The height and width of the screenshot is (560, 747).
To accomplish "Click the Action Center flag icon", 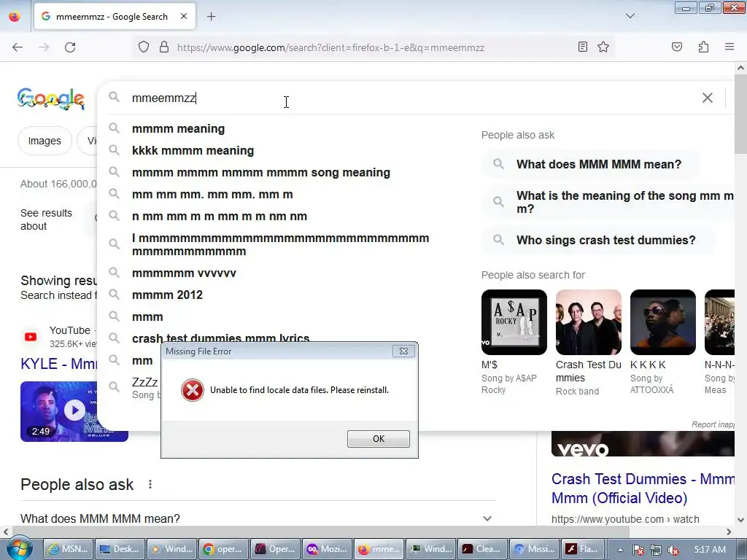I will [x=638, y=550].
